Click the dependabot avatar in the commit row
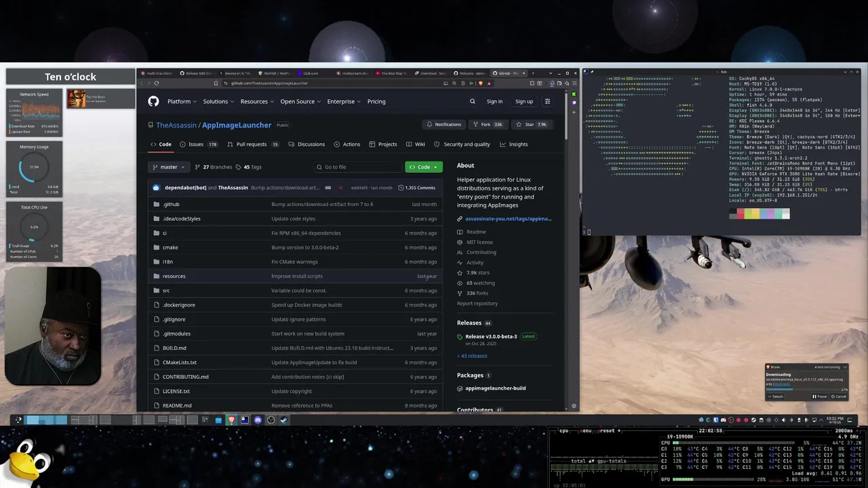Screen dimensions: 868x488 157,188
